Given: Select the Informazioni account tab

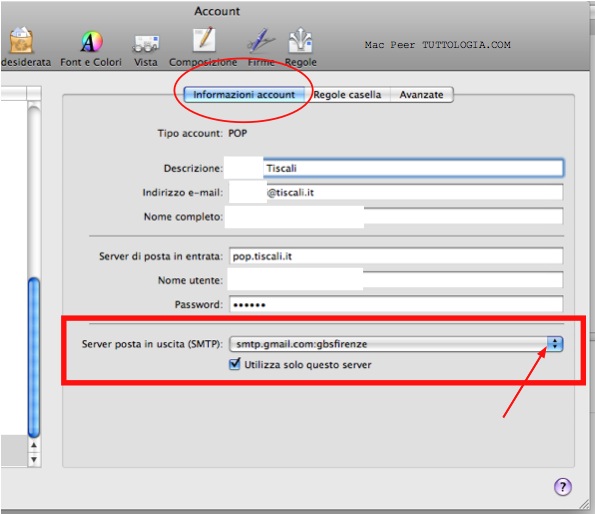Looking at the screenshot, I should 244,94.
